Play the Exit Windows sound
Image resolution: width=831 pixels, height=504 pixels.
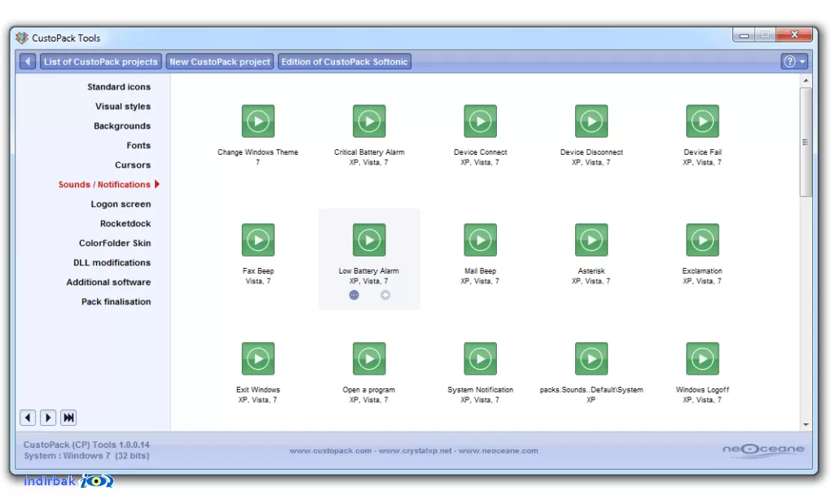pyautogui.click(x=258, y=358)
